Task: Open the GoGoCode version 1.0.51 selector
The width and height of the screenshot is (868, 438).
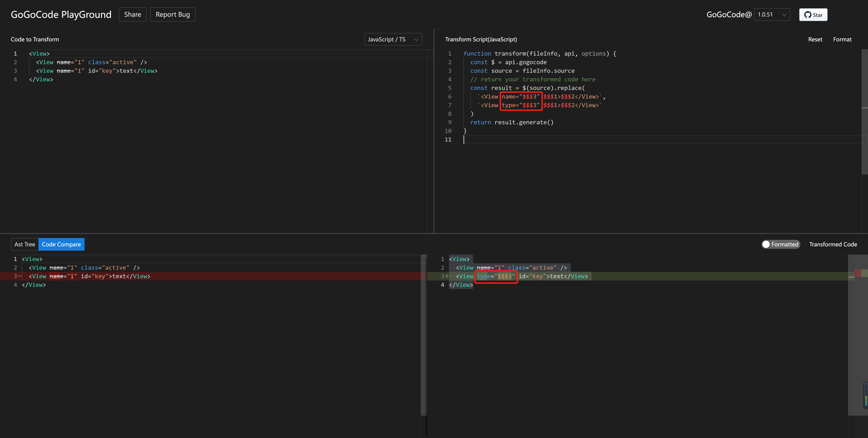Action: pos(772,14)
